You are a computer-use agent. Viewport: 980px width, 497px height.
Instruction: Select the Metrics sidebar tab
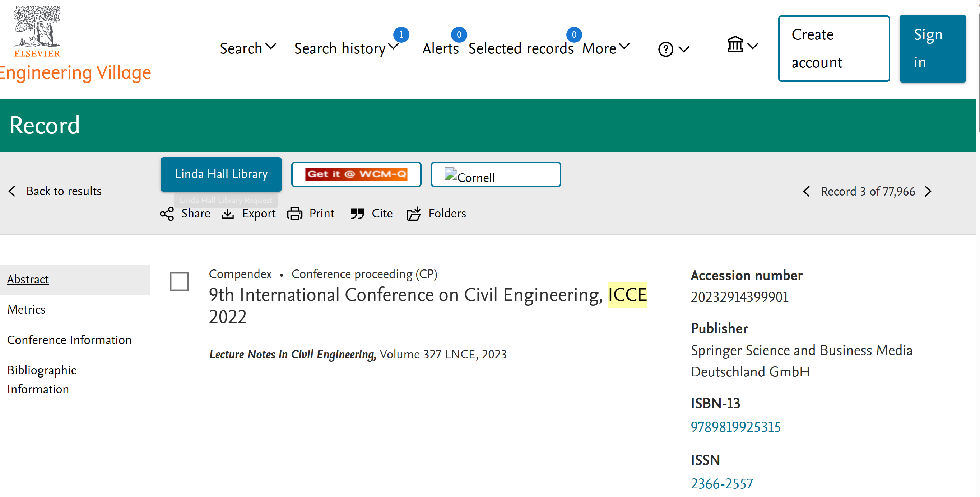click(26, 310)
